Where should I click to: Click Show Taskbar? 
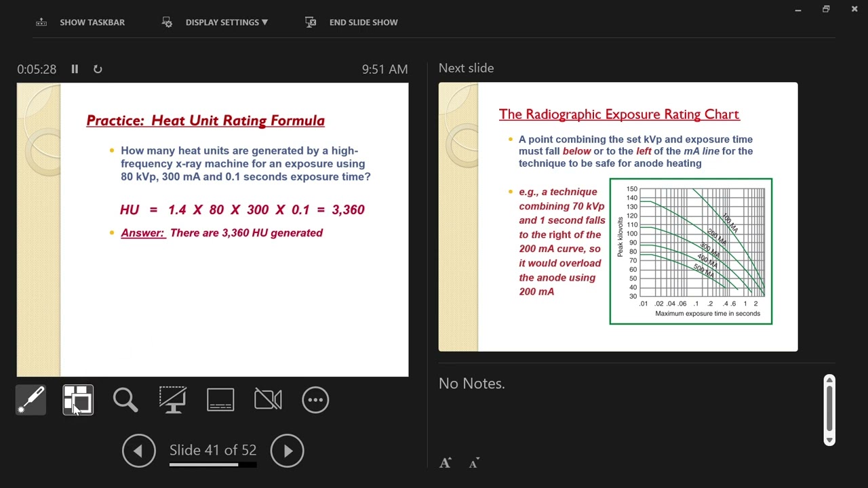pyautogui.click(x=92, y=22)
